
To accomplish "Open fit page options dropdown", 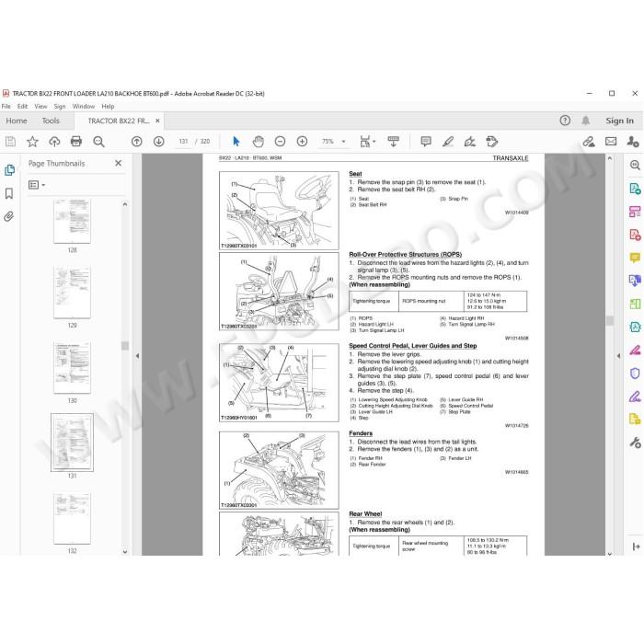I will click(x=368, y=142).
